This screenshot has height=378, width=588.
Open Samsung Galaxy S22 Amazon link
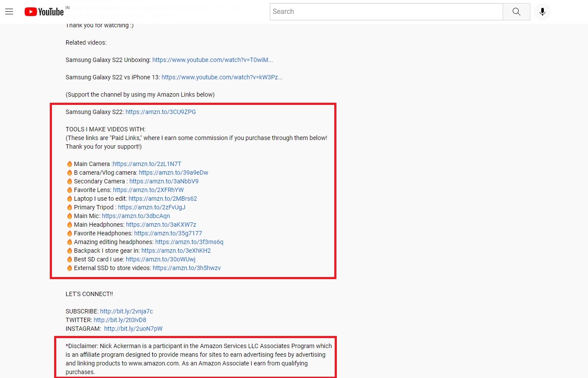point(161,112)
